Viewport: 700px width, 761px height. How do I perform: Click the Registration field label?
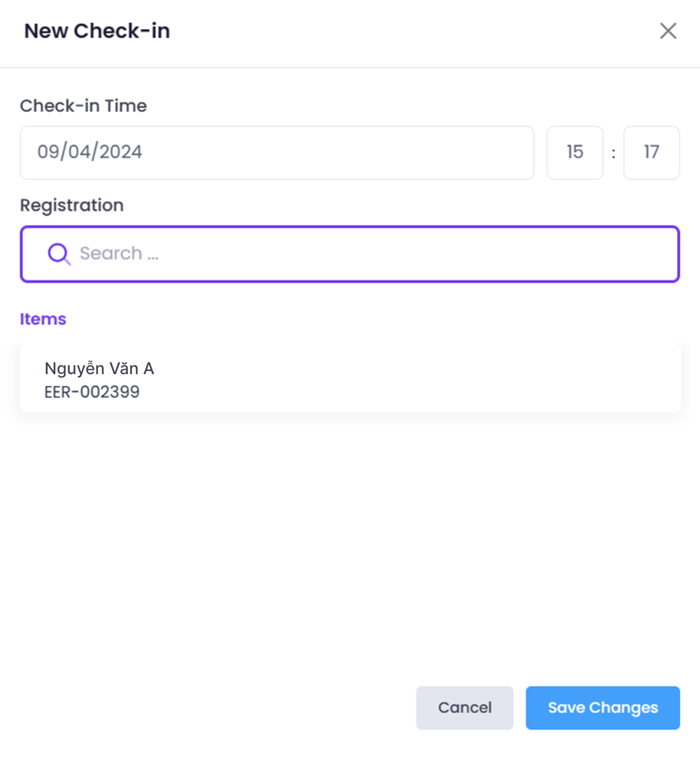72,205
